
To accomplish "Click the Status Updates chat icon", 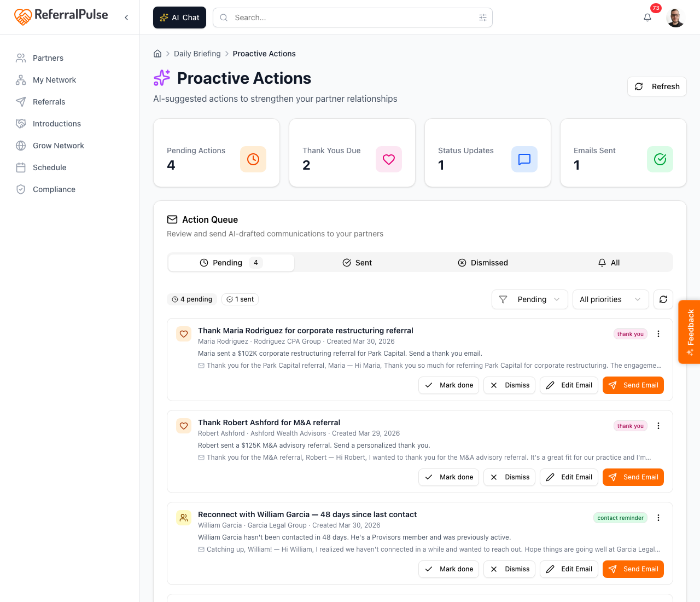I will [524, 159].
